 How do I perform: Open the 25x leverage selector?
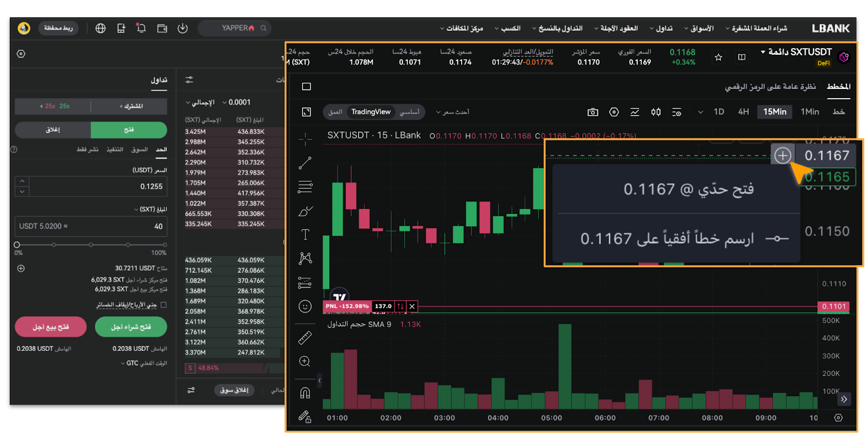pyautogui.click(x=54, y=106)
